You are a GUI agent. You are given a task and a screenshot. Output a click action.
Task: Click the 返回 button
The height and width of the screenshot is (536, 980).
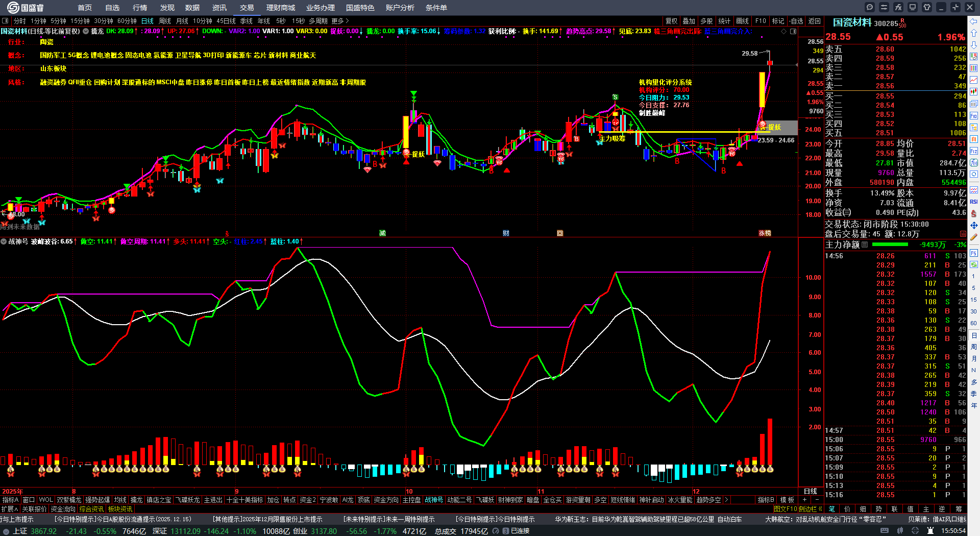coord(815,21)
